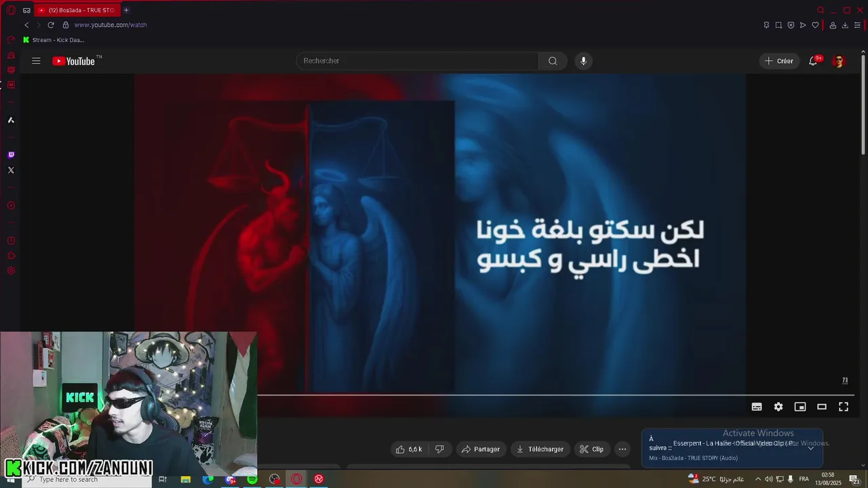
Task: Take a snapshot with capture icon
Action: tap(778, 25)
